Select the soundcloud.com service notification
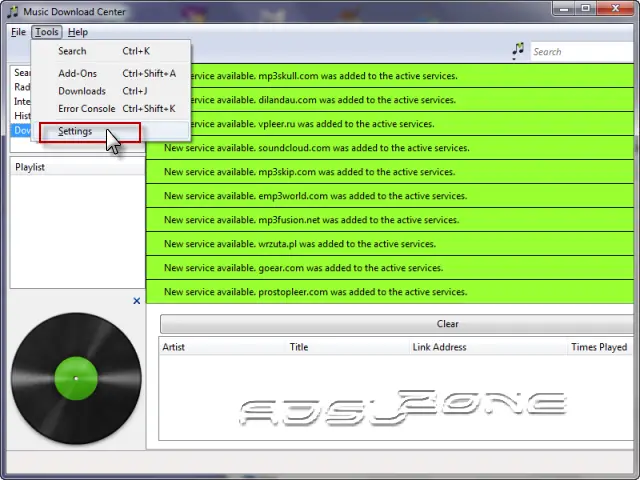Image resolution: width=640 pixels, height=480 pixels. tap(390, 148)
